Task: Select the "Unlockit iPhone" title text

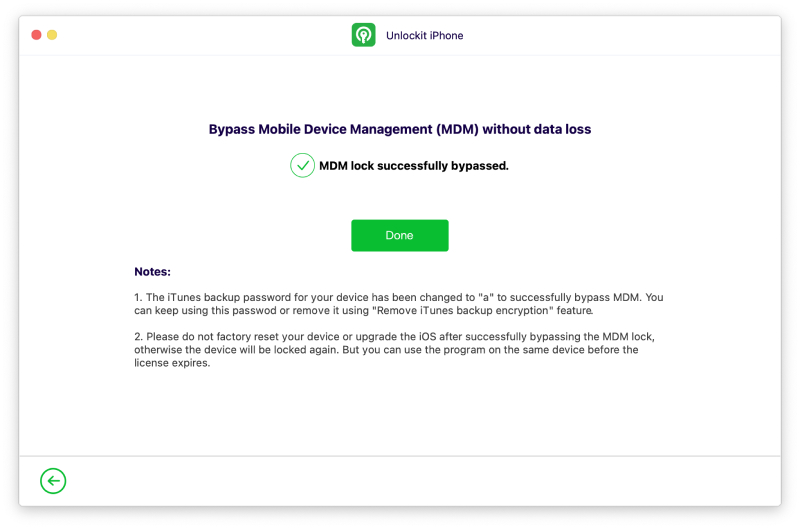Action: [424, 35]
